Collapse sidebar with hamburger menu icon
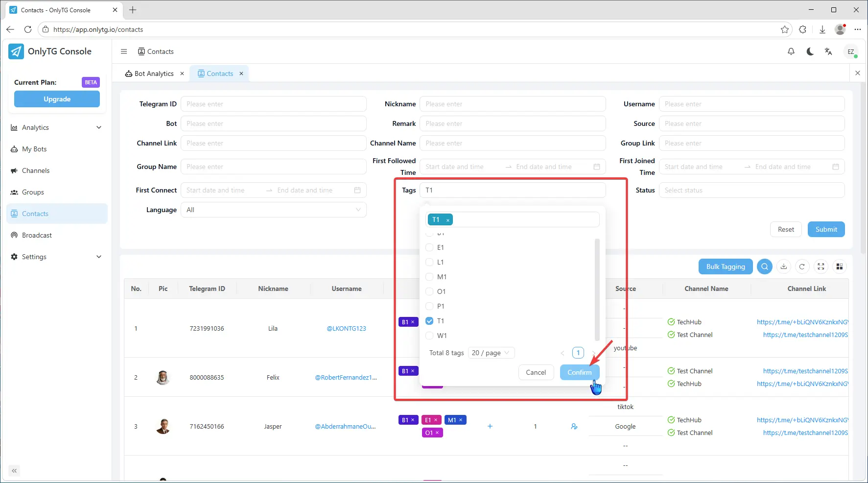Viewport: 868px width, 483px height. 124,51
